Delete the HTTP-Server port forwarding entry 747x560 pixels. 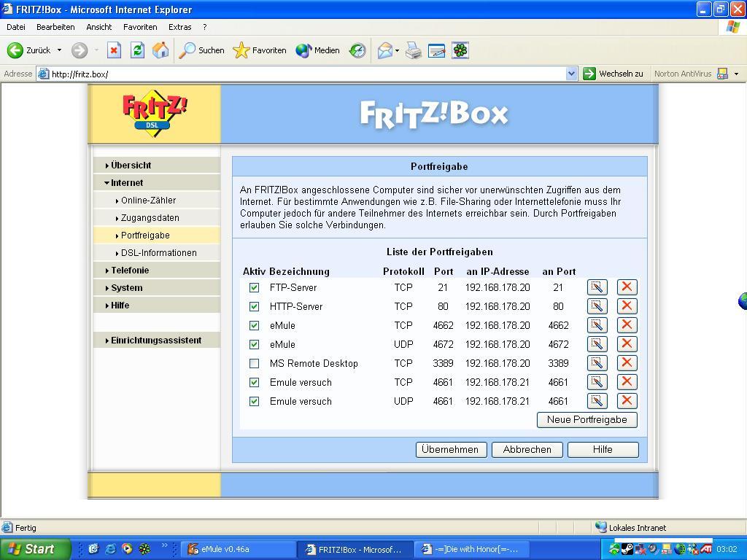pos(627,306)
